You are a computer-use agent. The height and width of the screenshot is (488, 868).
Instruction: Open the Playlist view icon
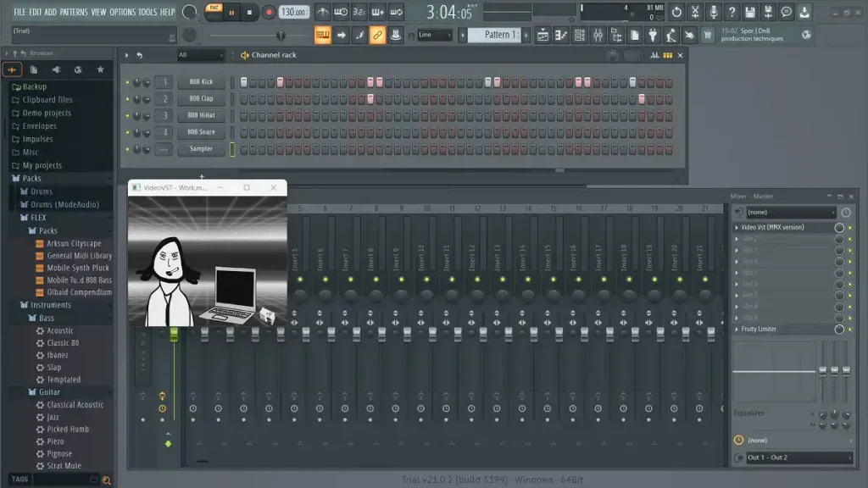543,35
